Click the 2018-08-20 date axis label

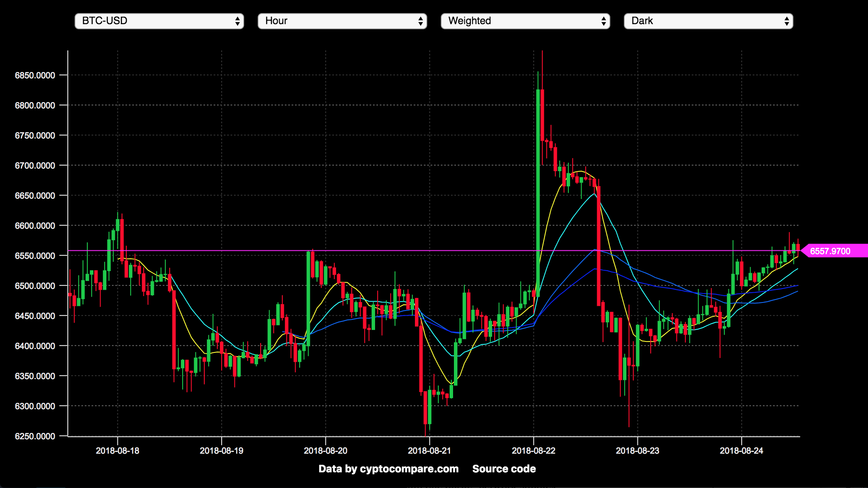click(325, 451)
